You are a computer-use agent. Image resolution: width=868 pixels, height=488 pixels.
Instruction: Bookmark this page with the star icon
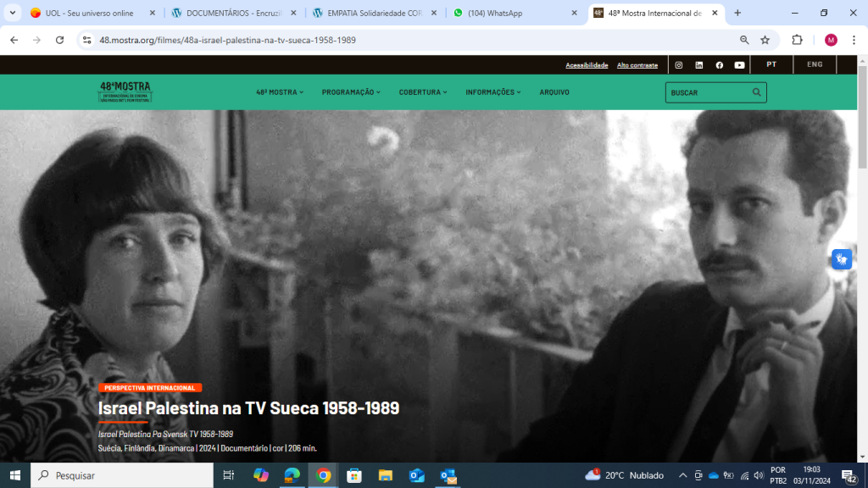tap(765, 40)
